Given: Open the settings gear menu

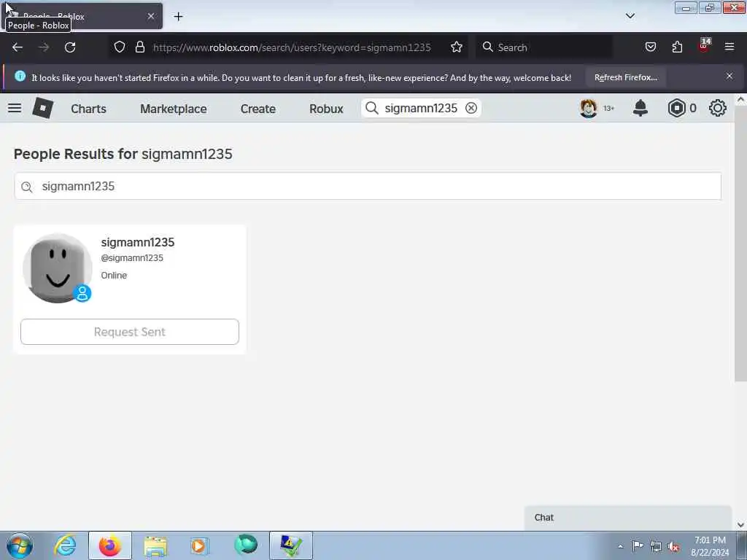Looking at the screenshot, I should coord(718,108).
